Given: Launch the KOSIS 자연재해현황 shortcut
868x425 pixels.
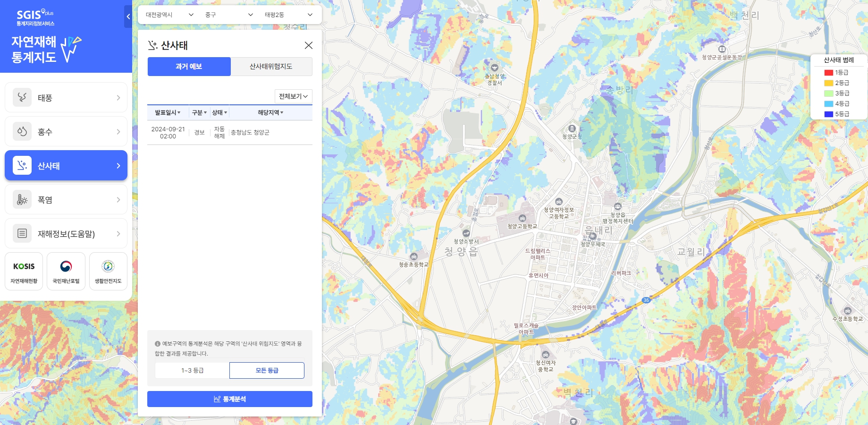Looking at the screenshot, I should click(24, 271).
